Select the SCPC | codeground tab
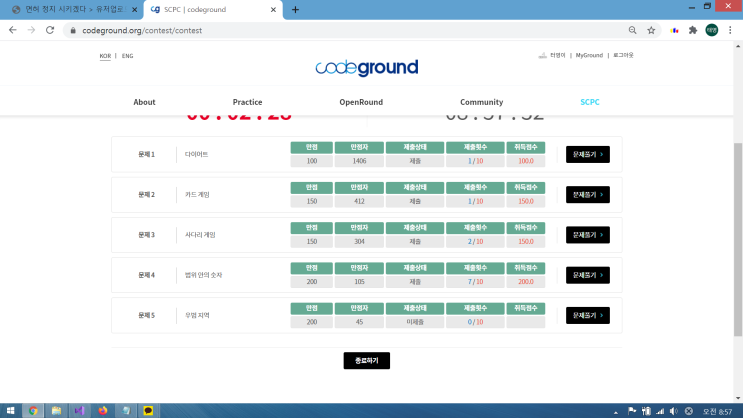Screen dimensions: 743x418 (x=213, y=9)
